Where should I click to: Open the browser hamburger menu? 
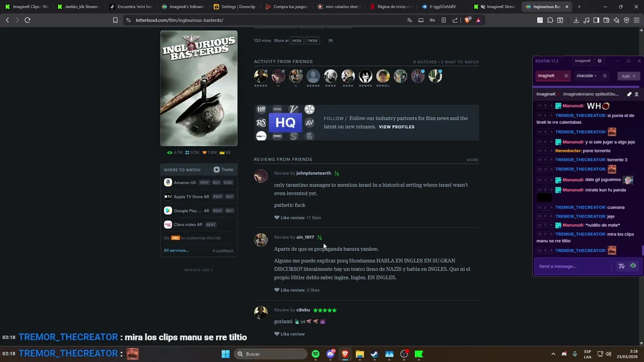636,20
